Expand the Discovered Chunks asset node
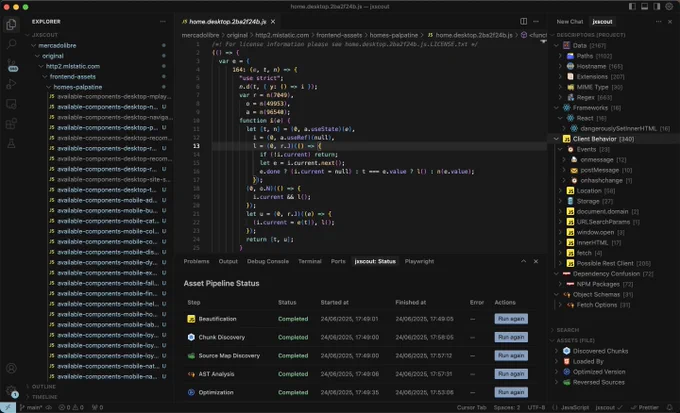680x413 pixels. tap(556, 351)
